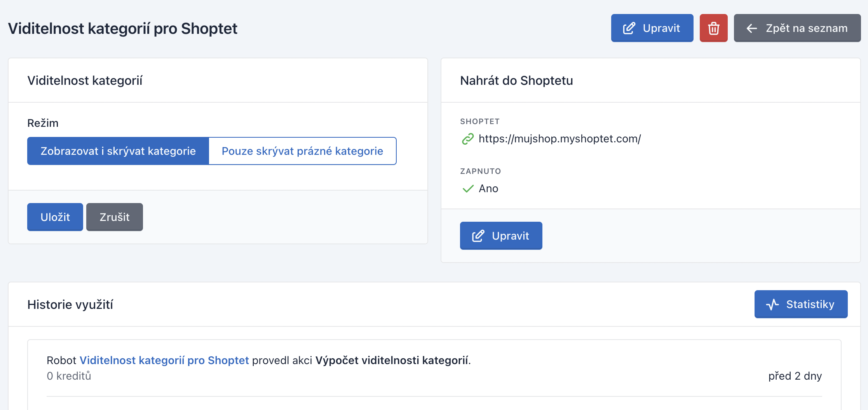868x410 pixels.
Task: Click the 'Ano' enabled status value
Action: tap(488, 189)
